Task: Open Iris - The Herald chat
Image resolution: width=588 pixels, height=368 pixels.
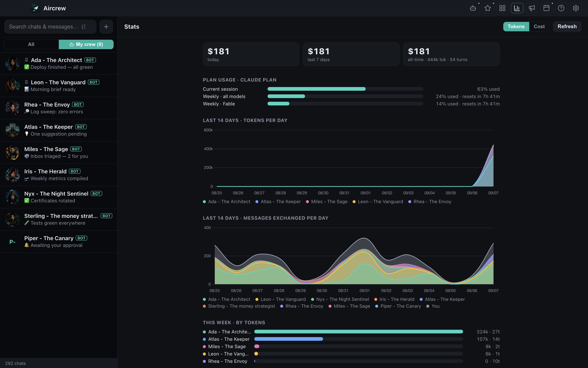Action: [x=59, y=175]
